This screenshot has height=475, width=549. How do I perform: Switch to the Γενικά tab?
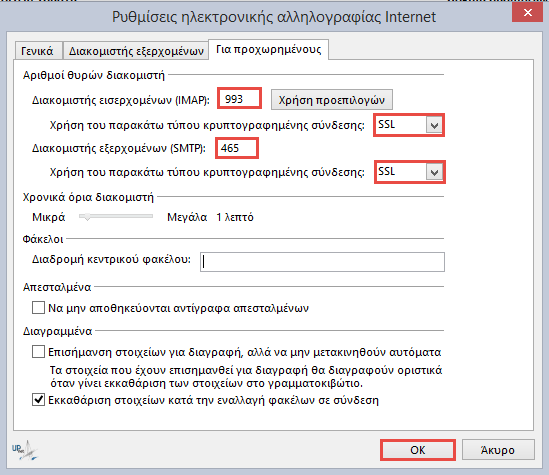pyautogui.click(x=37, y=51)
